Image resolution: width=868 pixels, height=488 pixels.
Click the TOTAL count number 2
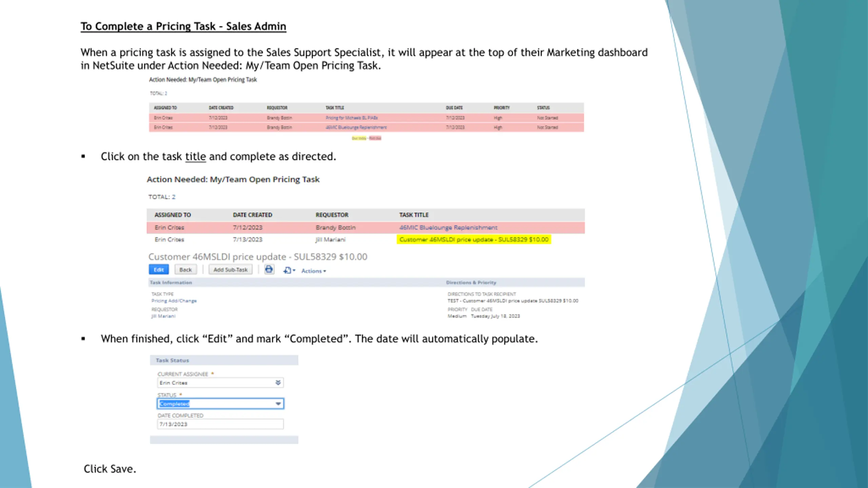tap(173, 197)
